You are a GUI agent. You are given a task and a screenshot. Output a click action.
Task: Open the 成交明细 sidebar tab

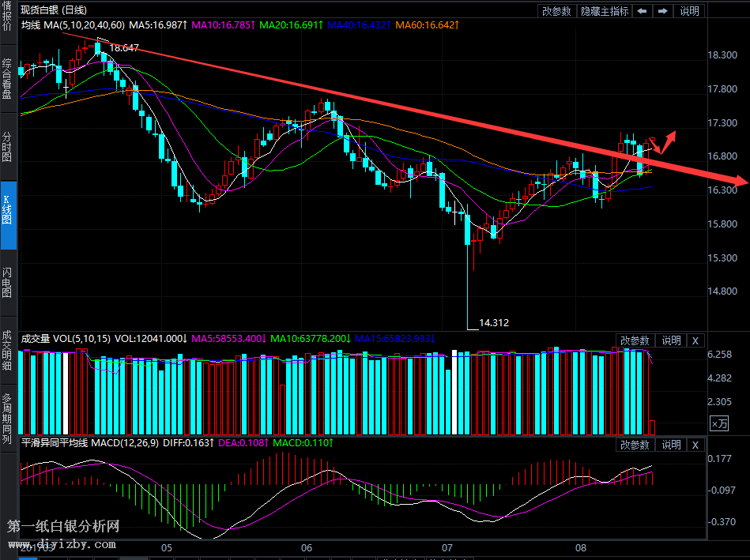pos(7,350)
